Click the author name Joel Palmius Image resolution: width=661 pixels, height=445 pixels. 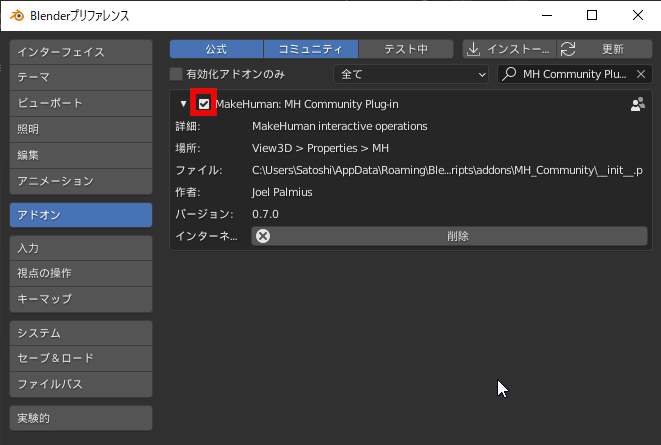[x=282, y=192]
